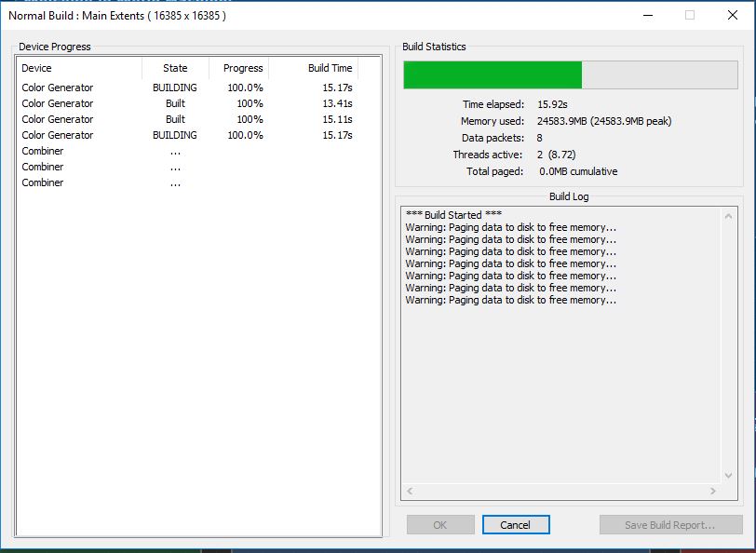Image resolution: width=756 pixels, height=553 pixels.
Task: Click the last paging warning log line
Action: tap(510, 300)
